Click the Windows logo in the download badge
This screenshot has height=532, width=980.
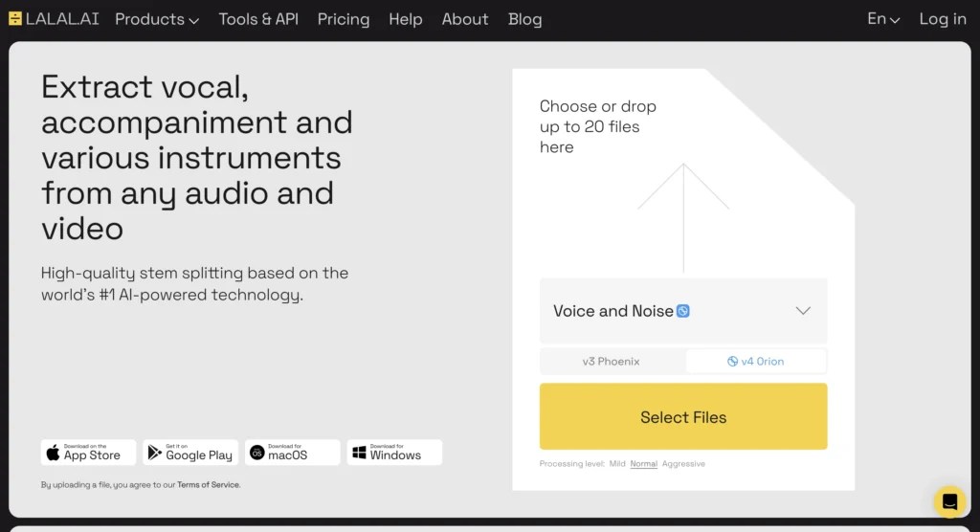(x=359, y=453)
